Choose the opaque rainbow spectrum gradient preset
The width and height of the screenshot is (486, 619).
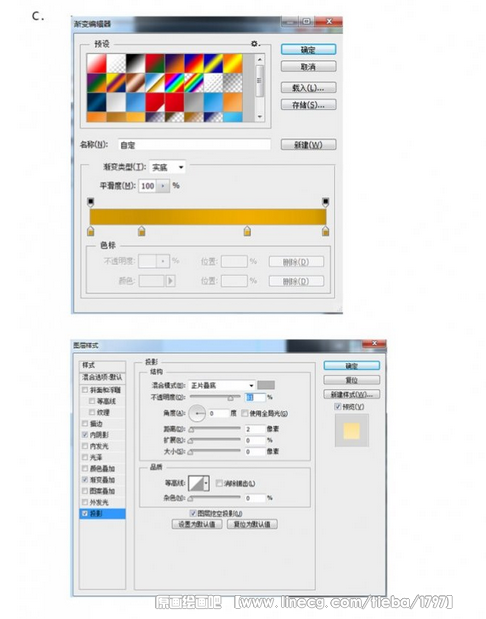174,83
